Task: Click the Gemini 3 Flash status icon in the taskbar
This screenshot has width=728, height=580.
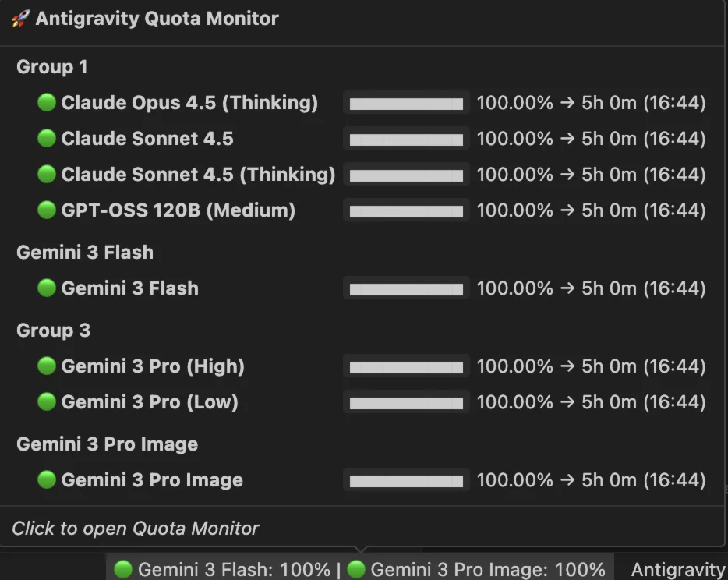Action: click(125, 569)
